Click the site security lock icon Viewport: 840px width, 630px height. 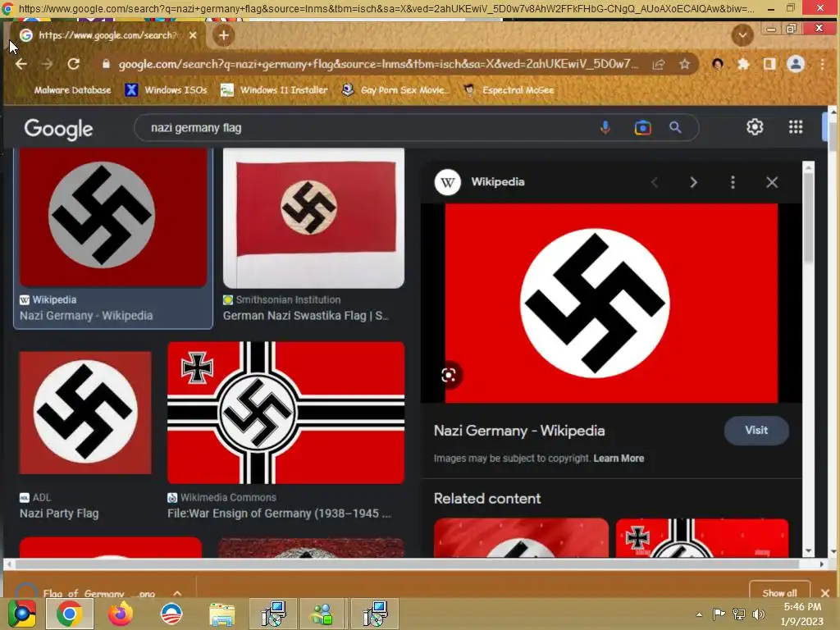point(106,64)
